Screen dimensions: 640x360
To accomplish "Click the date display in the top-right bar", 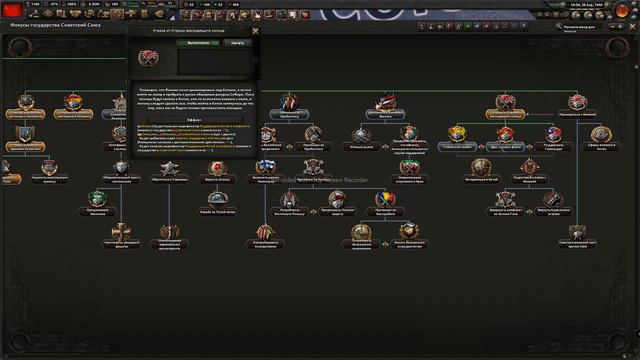I will [587, 5].
